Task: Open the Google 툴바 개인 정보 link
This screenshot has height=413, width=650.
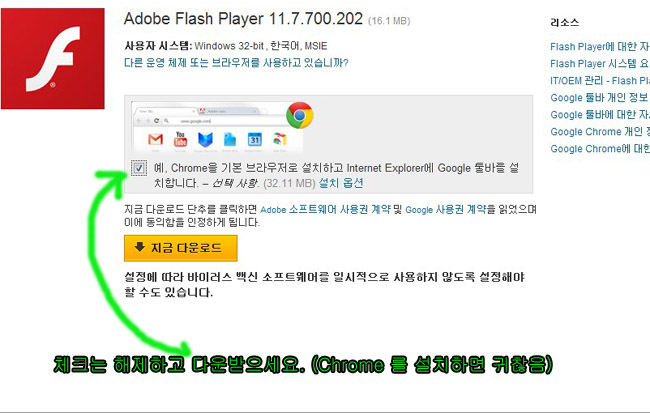Action: click(600, 97)
